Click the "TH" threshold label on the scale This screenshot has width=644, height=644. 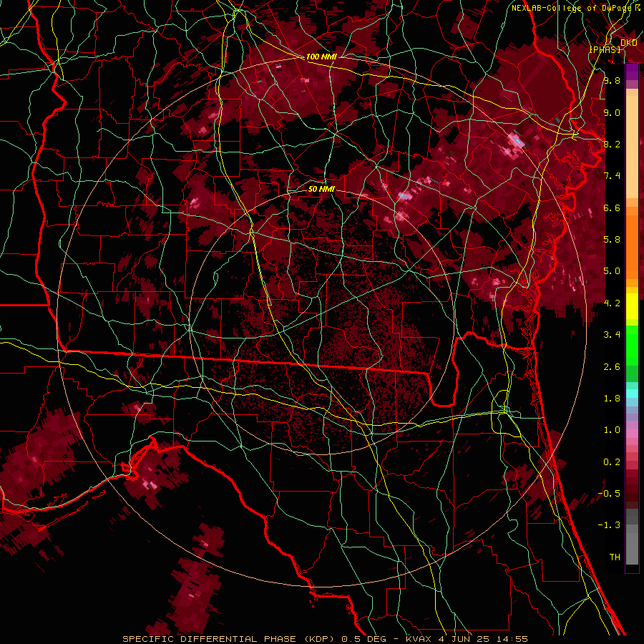click(615, 557)
